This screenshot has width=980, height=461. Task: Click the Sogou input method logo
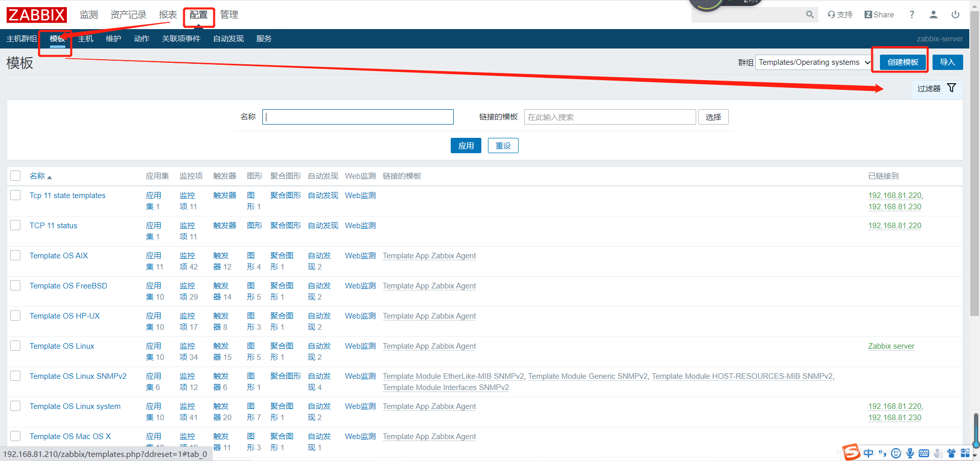[x=851, y=452]
